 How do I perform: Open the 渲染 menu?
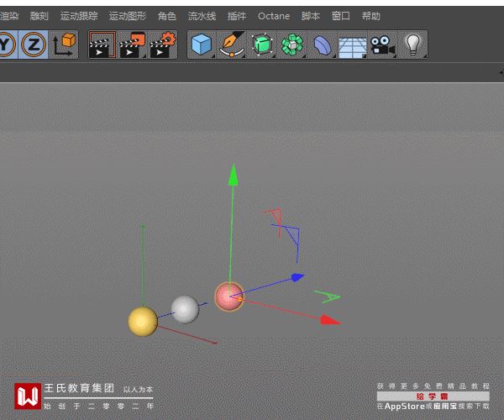click(9, 16)
